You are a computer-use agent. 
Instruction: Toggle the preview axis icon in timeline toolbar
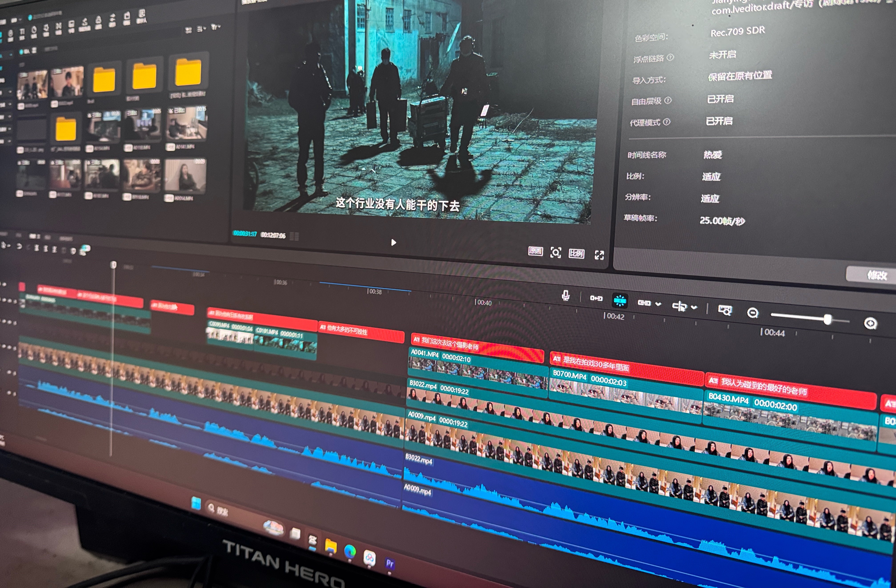click(680, 306)
